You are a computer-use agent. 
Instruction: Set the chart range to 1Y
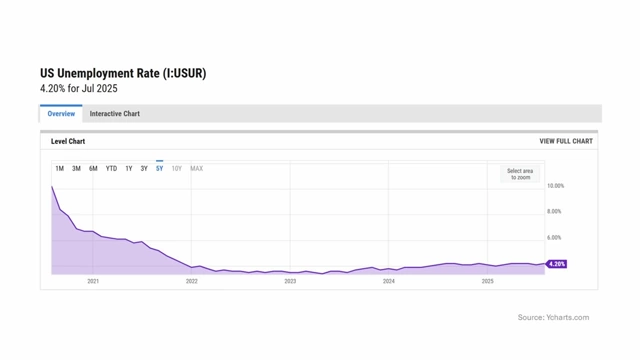[x=129, y=169]
